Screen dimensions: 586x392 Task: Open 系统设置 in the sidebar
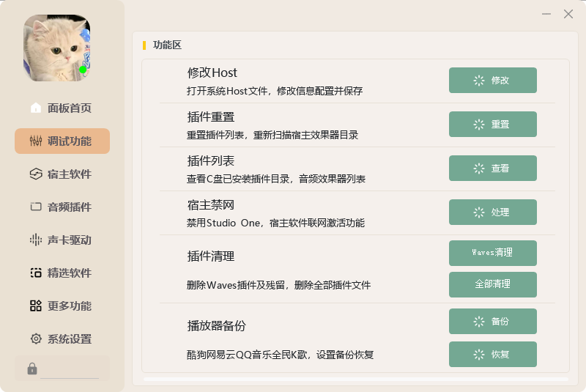point(62,339)
